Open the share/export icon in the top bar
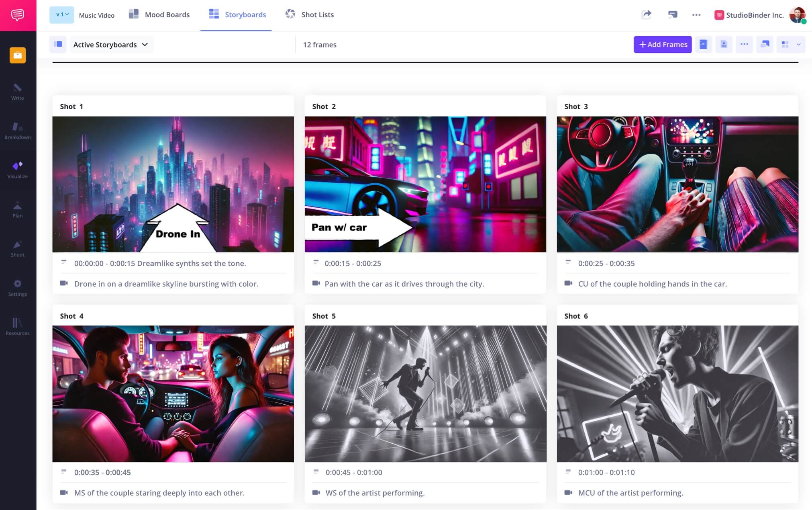Viewport: 812px width, 510px height. coord(647,14)
